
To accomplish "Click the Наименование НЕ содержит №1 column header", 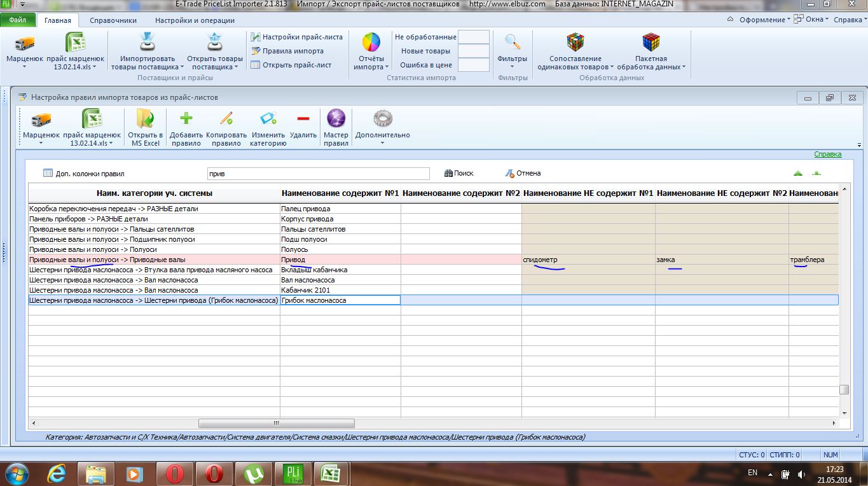I will (x=589, y=193).
